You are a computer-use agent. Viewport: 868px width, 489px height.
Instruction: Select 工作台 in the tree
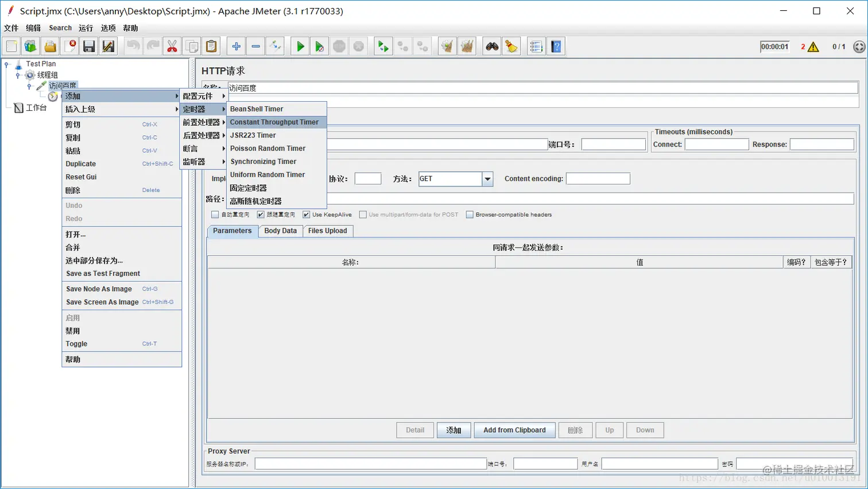[36, 108]
